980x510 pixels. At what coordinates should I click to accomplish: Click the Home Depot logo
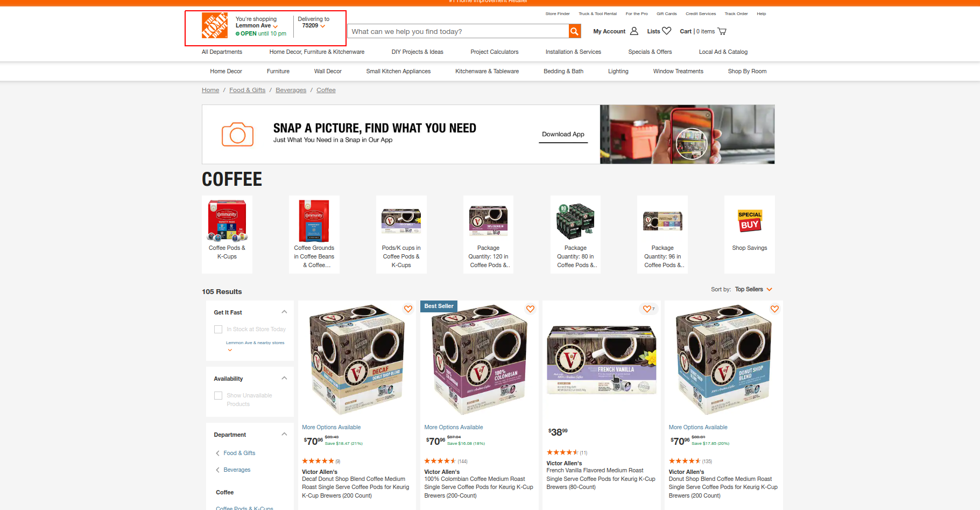point(214,25)
